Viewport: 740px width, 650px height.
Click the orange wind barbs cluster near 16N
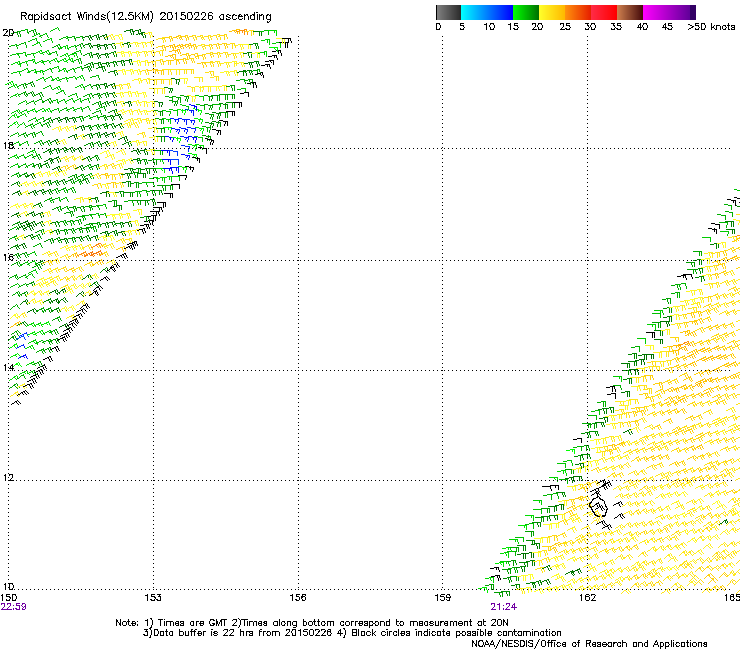coord(91,252)
